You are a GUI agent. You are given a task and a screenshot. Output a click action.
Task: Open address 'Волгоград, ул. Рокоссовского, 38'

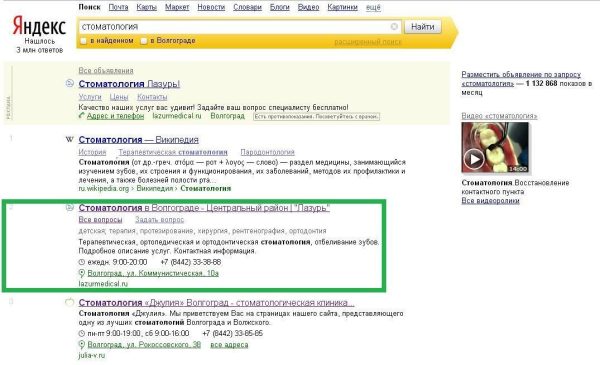(144, 345)
